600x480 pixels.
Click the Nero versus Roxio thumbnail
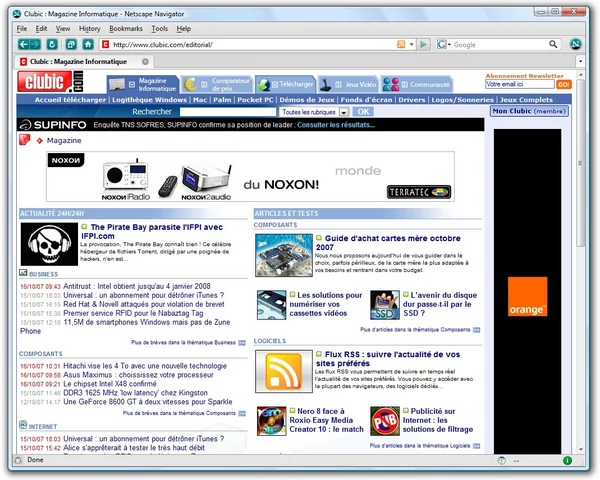(272, 421)
